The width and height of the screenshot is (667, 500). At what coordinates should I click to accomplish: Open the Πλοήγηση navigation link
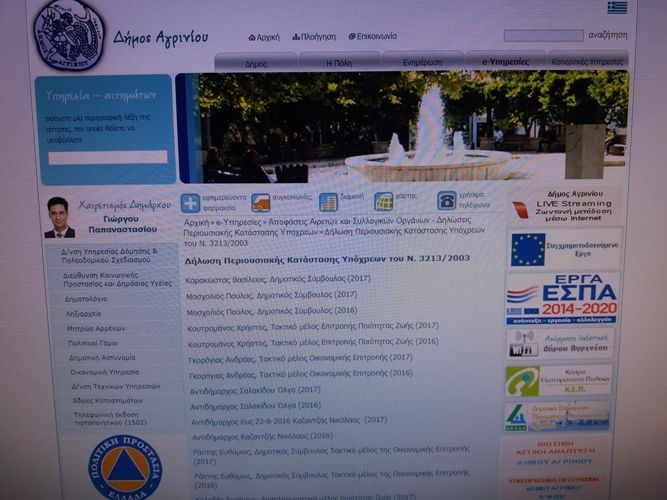(314, 37)
